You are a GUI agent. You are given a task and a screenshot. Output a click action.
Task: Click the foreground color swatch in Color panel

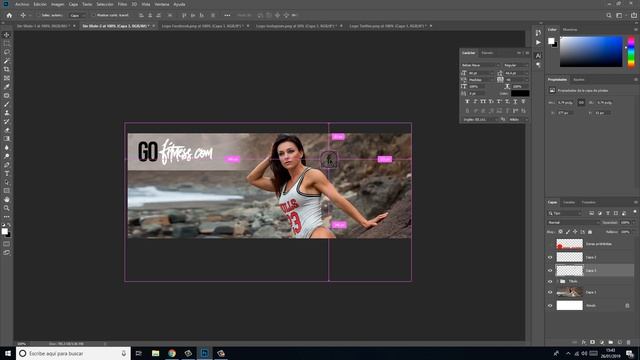(551, 41)
